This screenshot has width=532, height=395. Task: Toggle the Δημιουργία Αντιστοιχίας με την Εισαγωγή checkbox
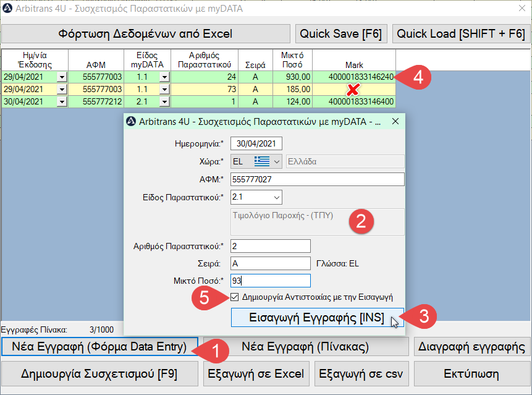[234, 297]
